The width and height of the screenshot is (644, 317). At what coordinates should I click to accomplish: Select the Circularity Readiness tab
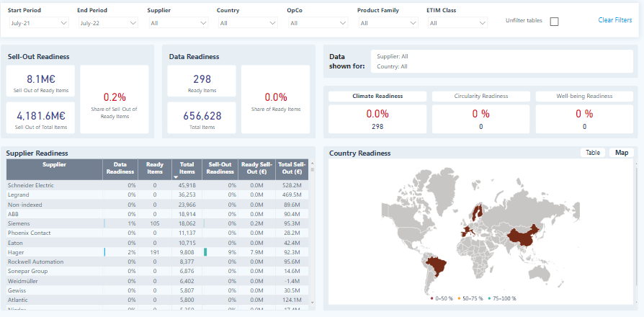tap(481, 96)
